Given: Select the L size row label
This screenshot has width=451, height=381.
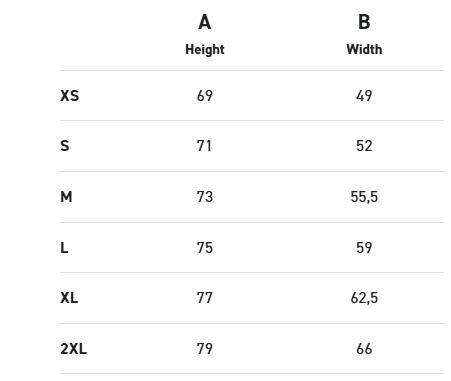Looking at the screenshot, I should click(x=64, y=248).
